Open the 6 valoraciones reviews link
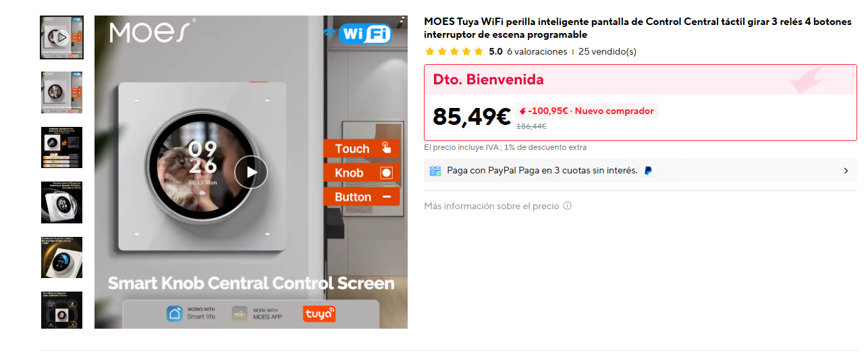Screen dimensions: 868x355 [x=537, y=51]
